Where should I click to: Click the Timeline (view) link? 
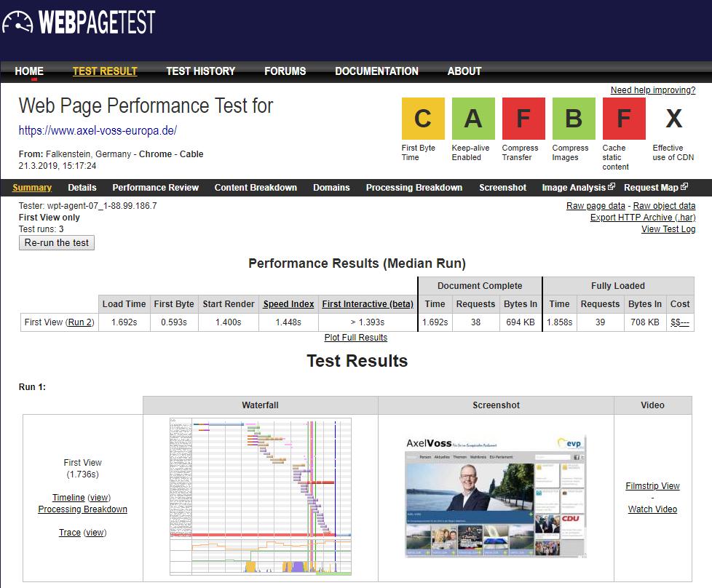coord(99,498)
